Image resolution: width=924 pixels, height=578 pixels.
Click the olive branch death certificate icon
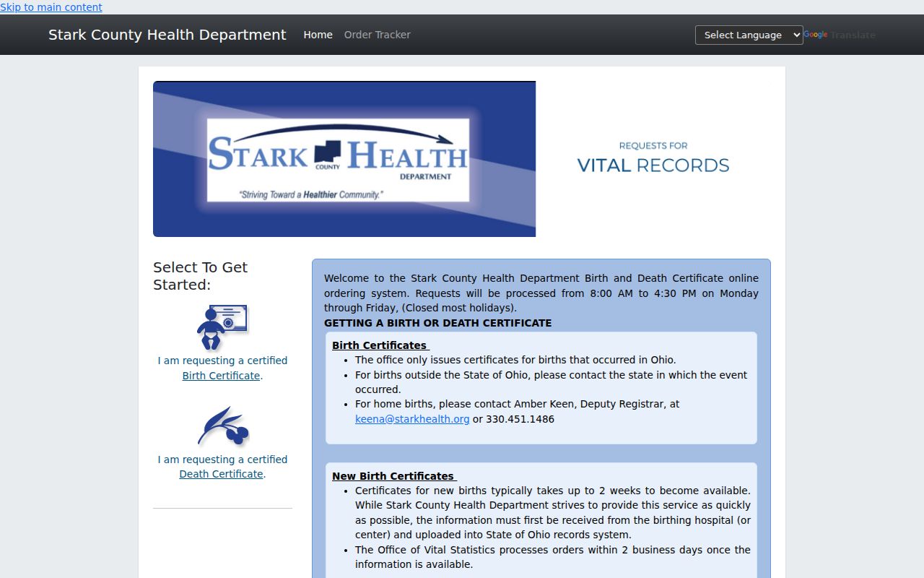[x=223, y=426]
